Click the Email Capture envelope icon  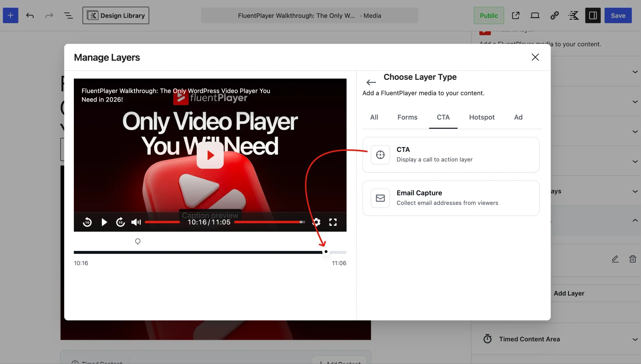click(380, 198)
